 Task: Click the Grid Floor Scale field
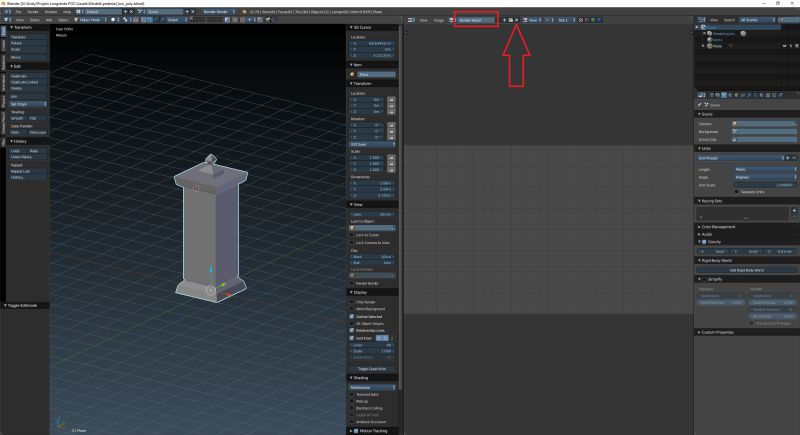[373, 351]
